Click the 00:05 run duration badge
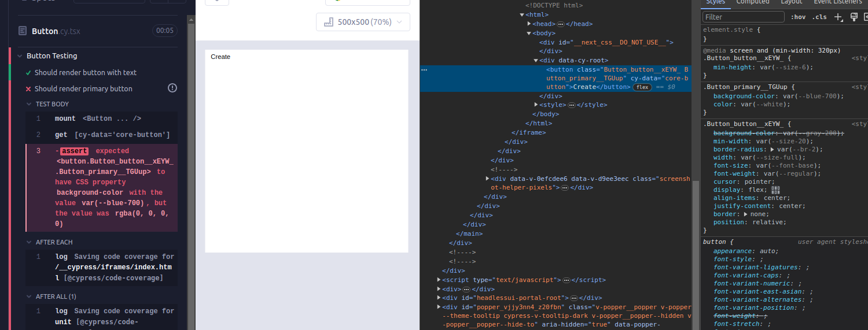The image size is (868, 330). (x=165, y=31)
